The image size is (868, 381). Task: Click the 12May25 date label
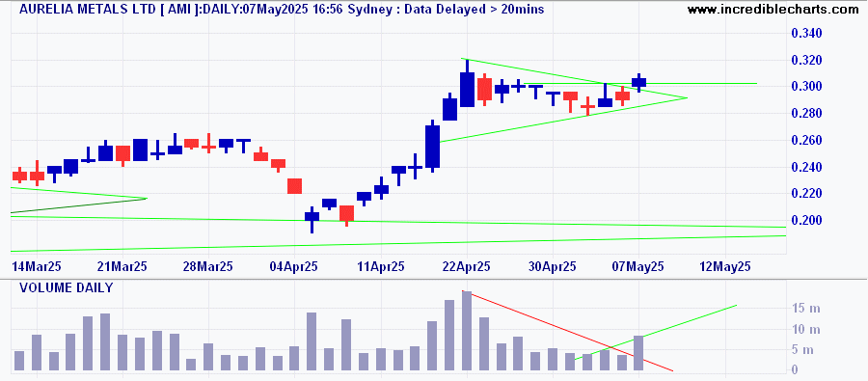click(725, 266)
